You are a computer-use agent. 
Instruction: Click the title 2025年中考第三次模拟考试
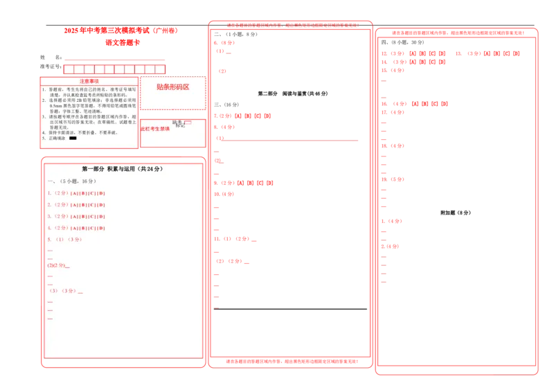[x=107, y=30]
